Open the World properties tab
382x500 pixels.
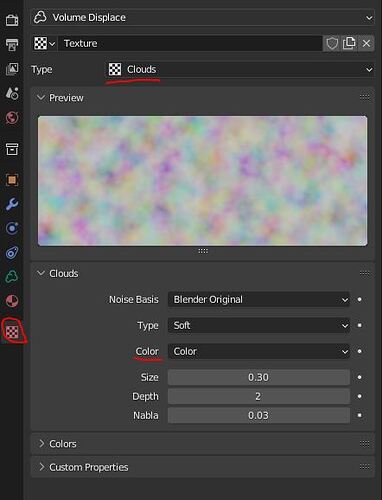pos(12,117)
